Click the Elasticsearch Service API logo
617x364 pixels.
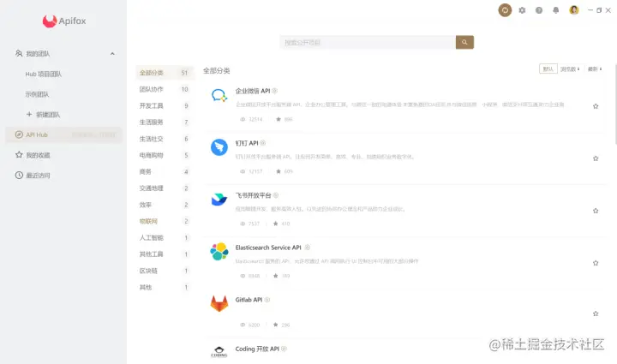tap(219, 252)
